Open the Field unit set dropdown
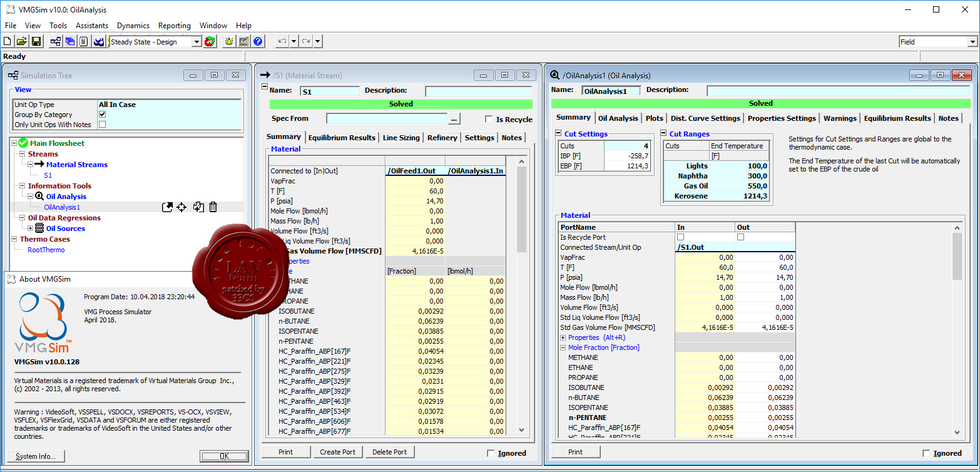Viewport: 980px width, 472px height. point(972,42)
